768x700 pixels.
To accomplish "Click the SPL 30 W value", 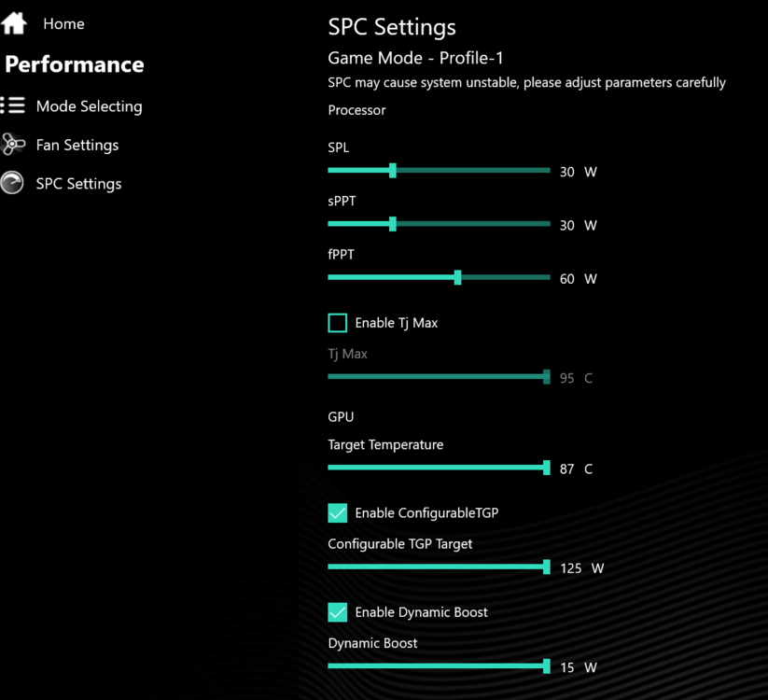I will click(x=578, y=173).
